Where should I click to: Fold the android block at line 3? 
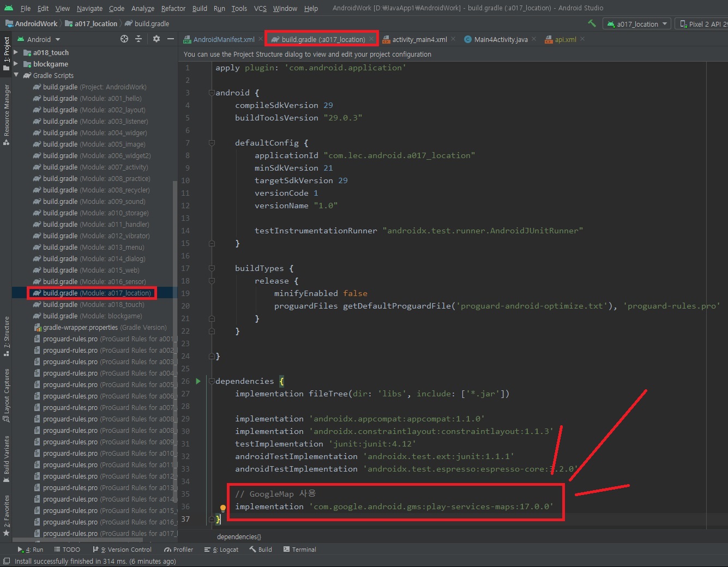click(212, 93)
